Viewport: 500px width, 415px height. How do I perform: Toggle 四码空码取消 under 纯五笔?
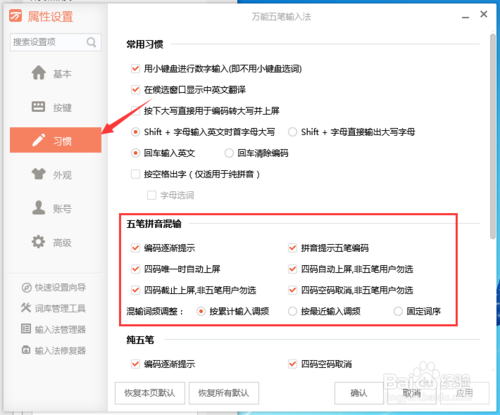click(x=292, y=364)
